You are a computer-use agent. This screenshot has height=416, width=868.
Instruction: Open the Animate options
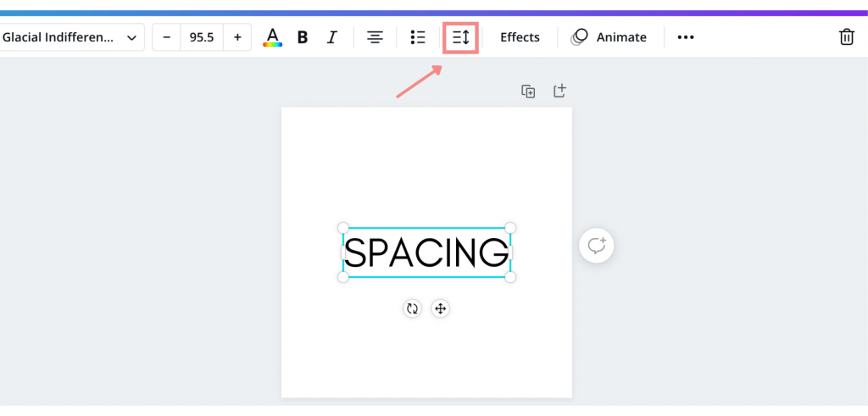point(609,37)
